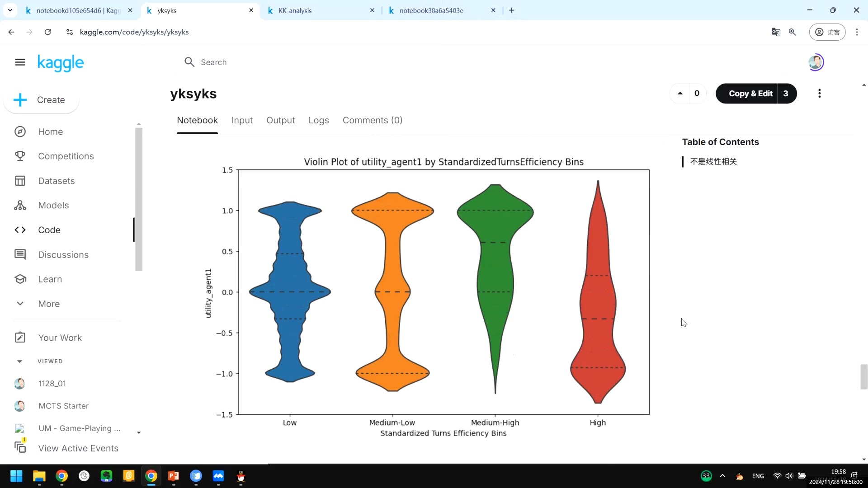Viewport: 868px width, 488px height.
Task: Switch to the Logs tab
Action: click(318, 120)
